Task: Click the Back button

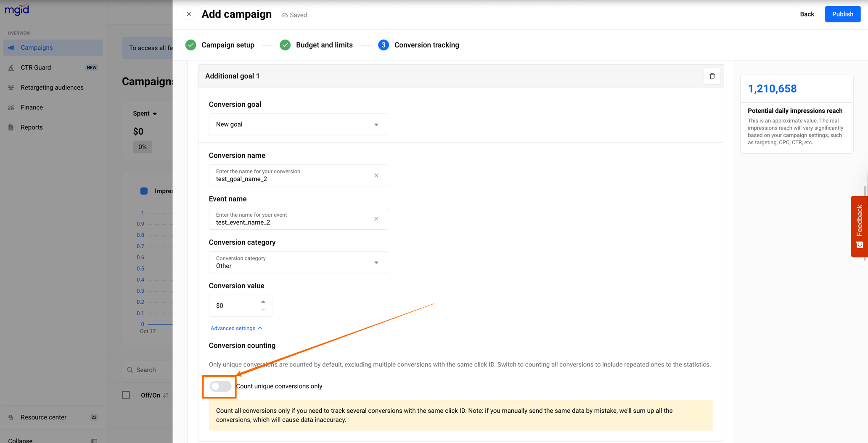Action: [807, 14]
